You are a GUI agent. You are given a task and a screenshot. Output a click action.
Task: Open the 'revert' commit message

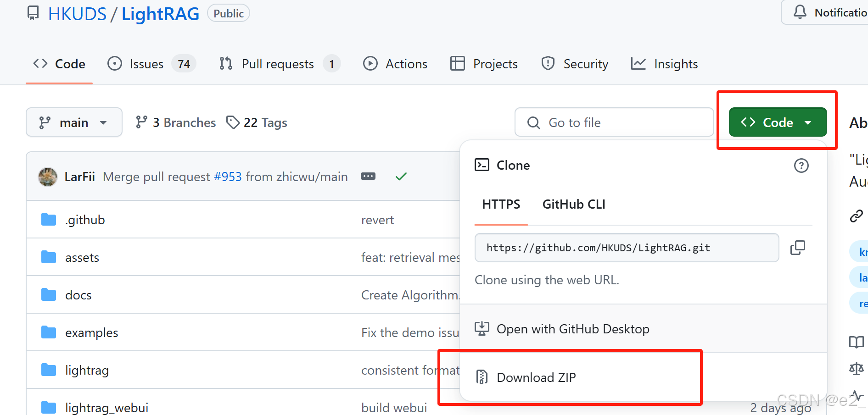tap(378, 220)
